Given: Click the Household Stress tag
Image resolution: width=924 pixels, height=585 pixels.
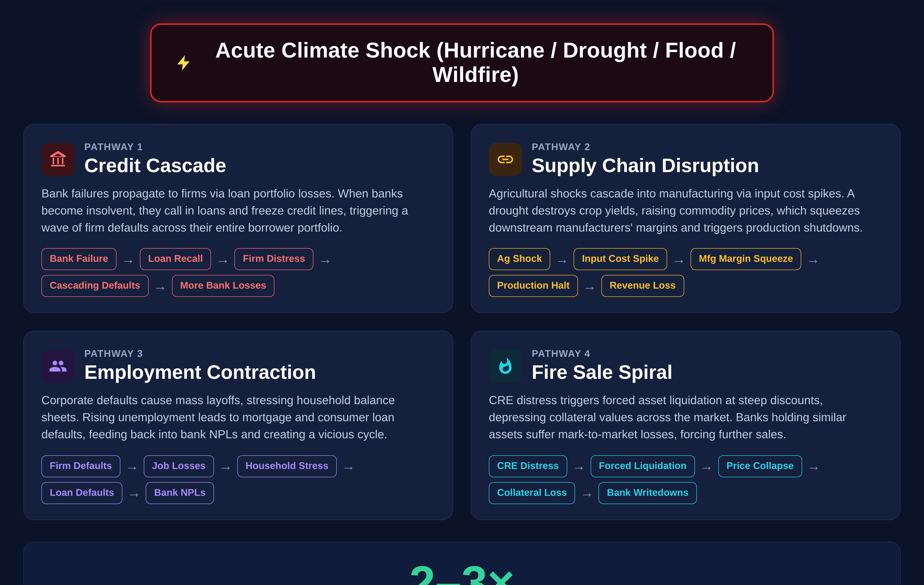Looking at the screenshot, I should click(x=287, y=466).
